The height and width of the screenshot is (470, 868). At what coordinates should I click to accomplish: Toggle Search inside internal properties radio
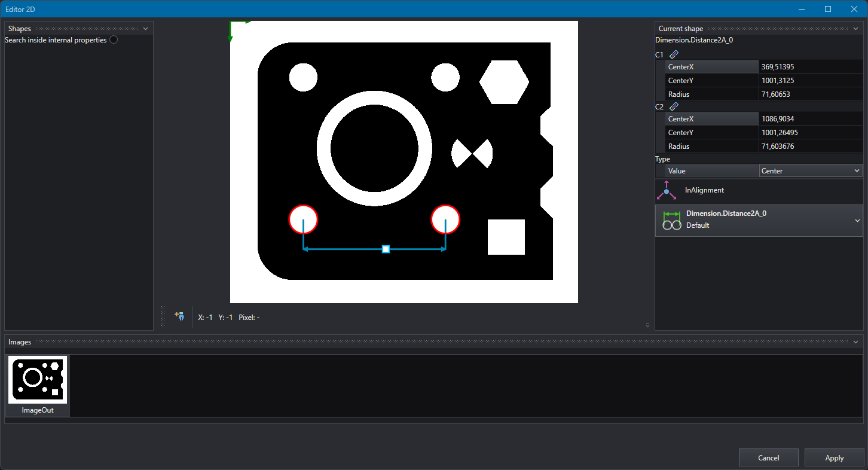pos(114,40)
